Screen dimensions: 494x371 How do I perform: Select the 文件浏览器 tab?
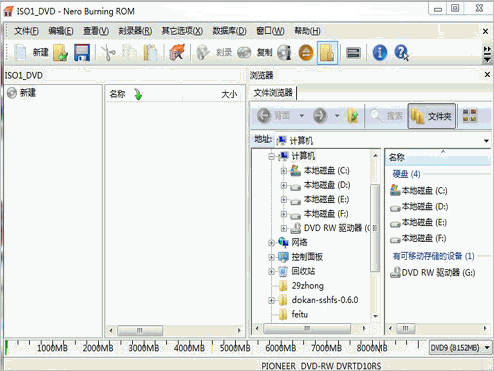(x=273, y=93)
